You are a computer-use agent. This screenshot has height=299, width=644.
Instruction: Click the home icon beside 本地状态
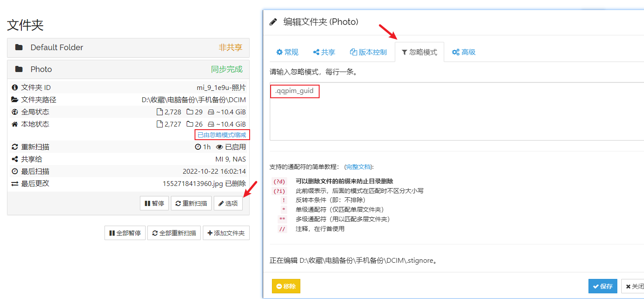click(15, 124)
